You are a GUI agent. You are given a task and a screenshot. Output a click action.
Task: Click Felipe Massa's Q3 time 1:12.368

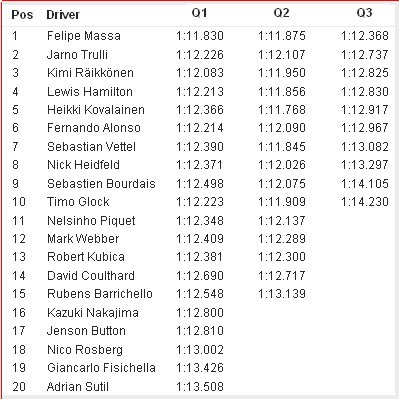coord(365,36)
